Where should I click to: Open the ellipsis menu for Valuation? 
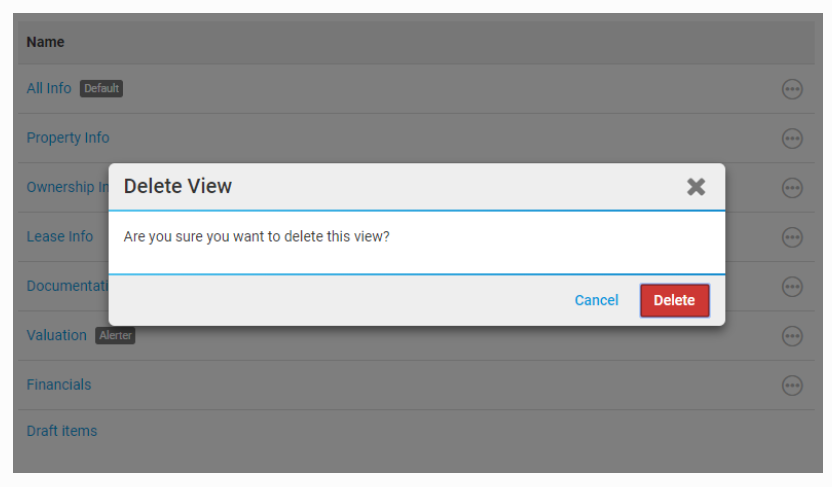point(792,336)
